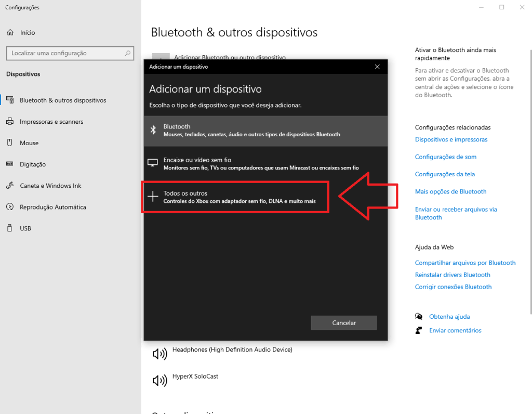The width and height of the screenshot is (532, 414).
Task: Click Reinstalar drivers Bluetooth link
Action: click(452, 275)
